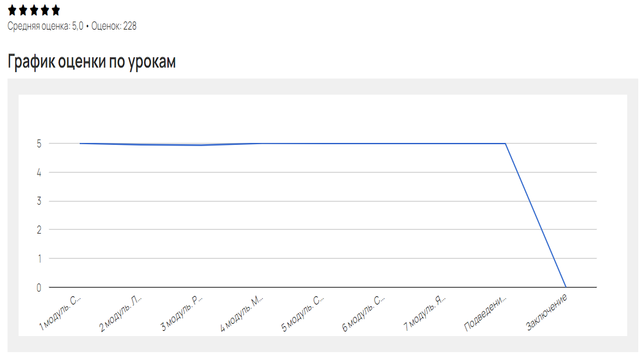Click the fifth star in the rating
Viewport: 644px width, 356px height.
click(55, 10)
